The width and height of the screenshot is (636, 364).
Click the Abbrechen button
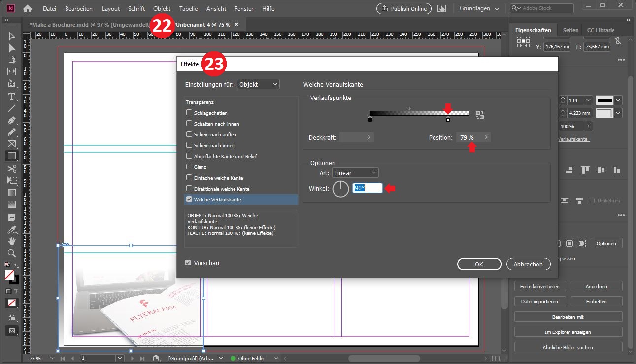tap(528, 264)
